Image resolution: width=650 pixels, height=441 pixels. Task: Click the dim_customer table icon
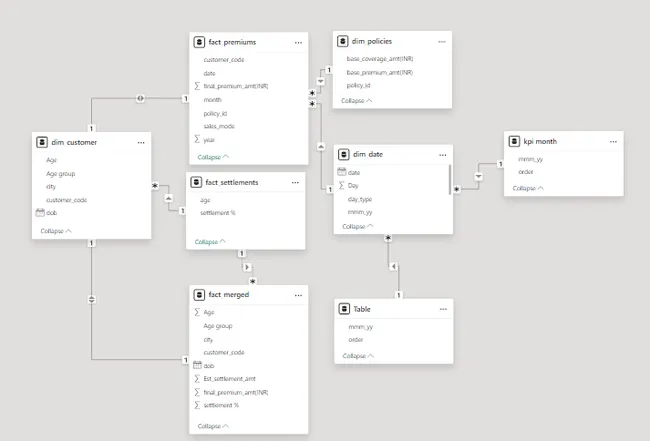pyautogui.click(x=40, y=143)
